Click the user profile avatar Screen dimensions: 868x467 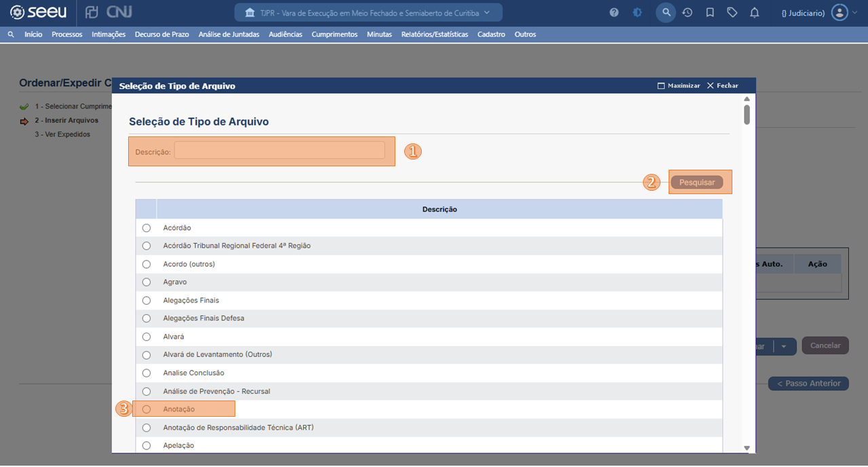(840, 13)
